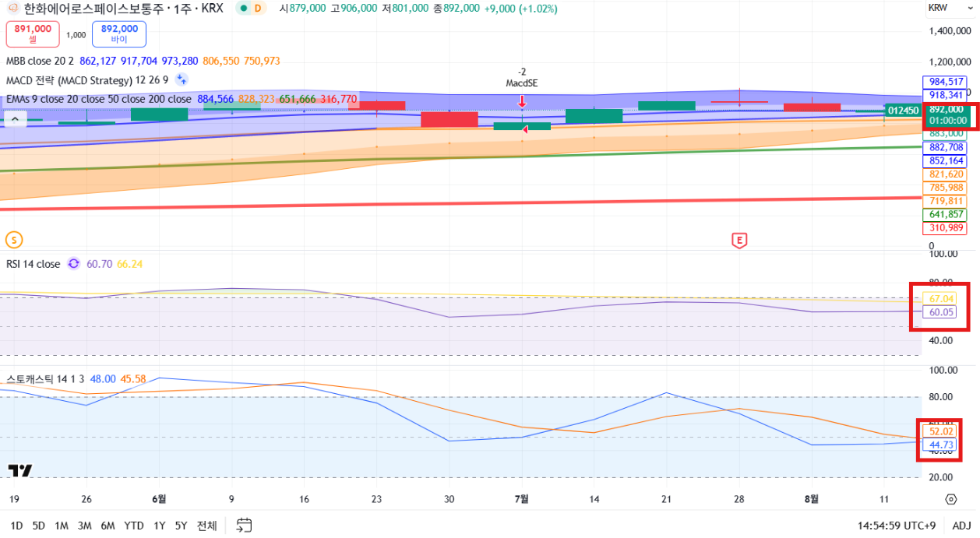Click the MacdSE red arrow signal
Viewport: 980px width, 538px height.
tap(522, 102)
